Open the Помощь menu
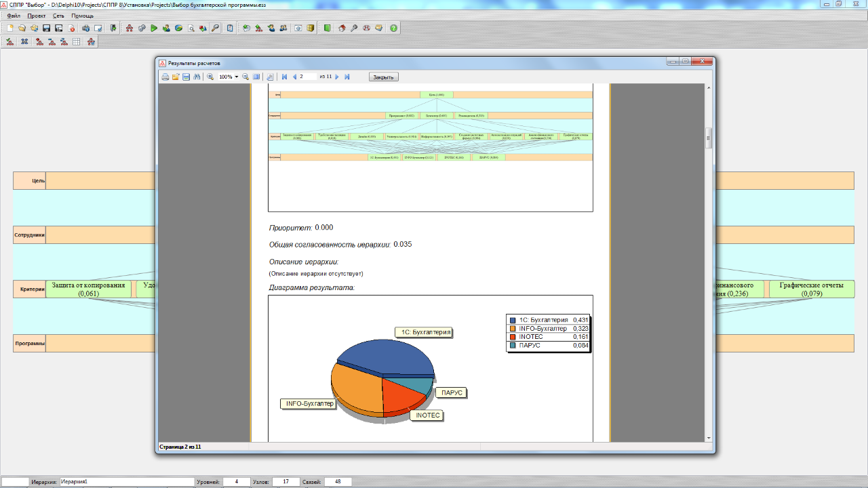The width and height of the screenshot is (868, 488). tap(83, 16)
